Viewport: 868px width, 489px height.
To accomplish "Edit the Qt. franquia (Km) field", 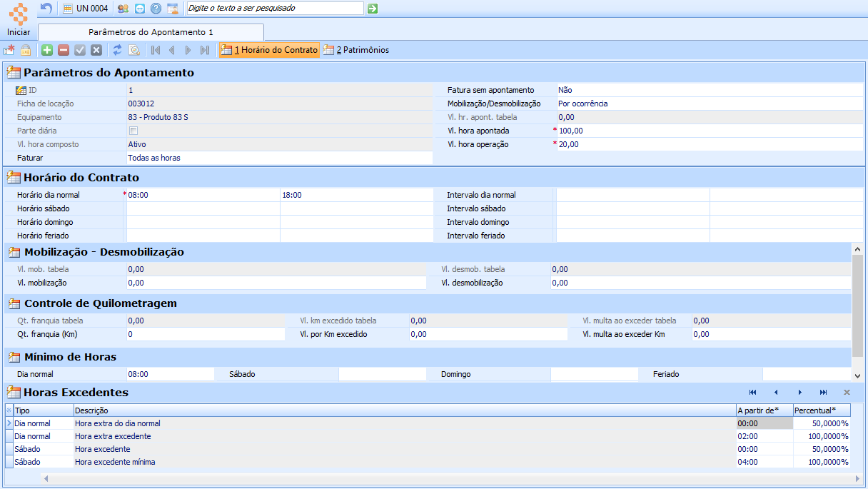I will [207, 334].
